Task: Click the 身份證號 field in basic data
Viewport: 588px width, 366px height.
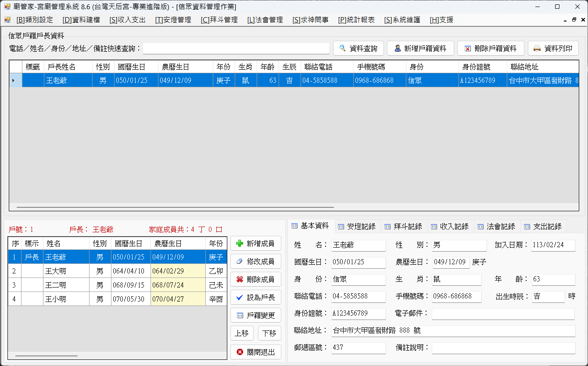Action: (359, 314)
